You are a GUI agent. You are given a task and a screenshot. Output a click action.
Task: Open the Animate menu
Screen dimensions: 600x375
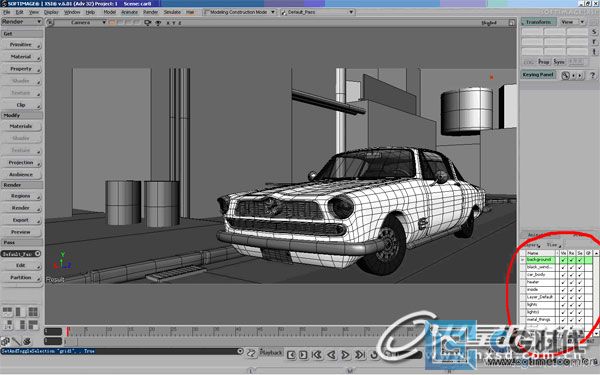(x=129, y=12)
